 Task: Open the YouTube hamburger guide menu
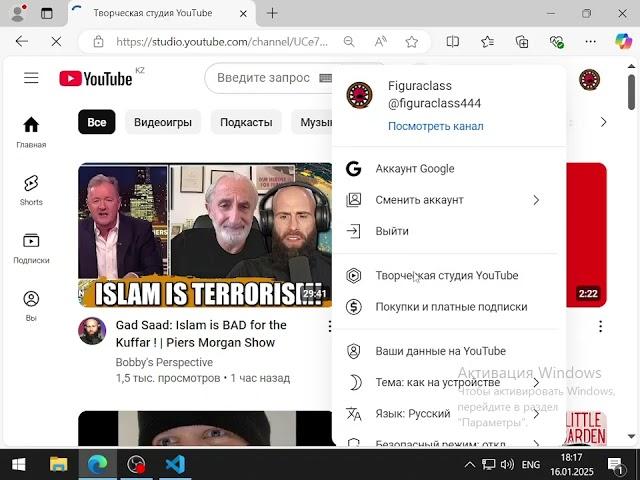pos(31,78)
